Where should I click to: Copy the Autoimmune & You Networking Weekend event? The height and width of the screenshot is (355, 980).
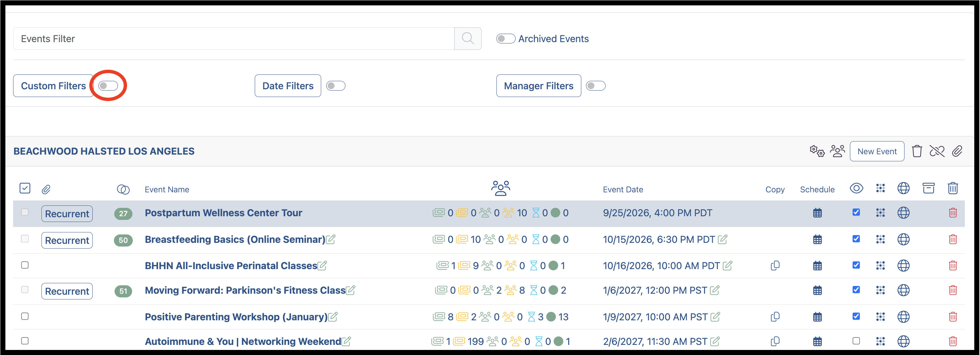coord(775,341)
